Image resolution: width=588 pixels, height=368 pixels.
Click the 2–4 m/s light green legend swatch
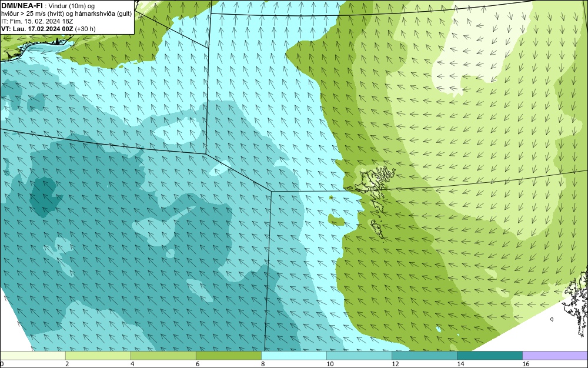pos(98,356)
